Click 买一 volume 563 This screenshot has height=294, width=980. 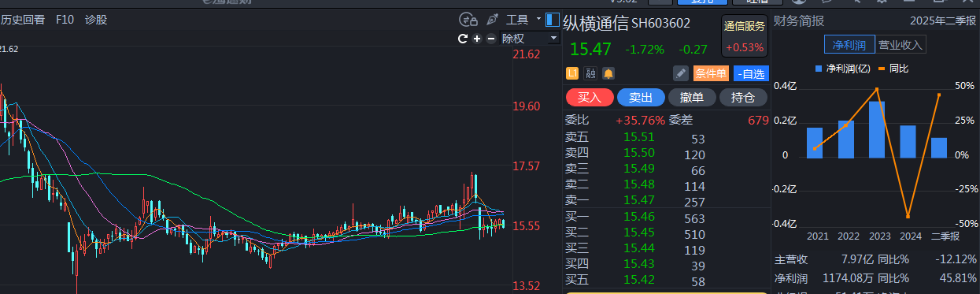click(695, 218)
